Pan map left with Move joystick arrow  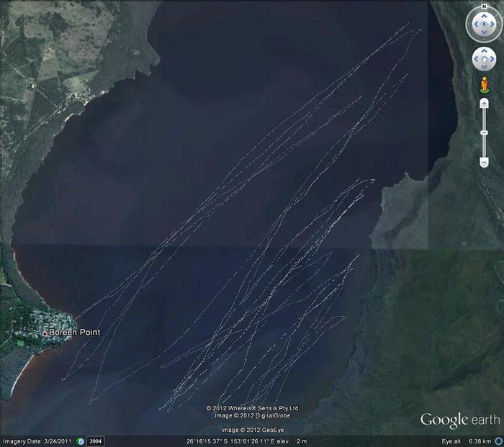click(x=476, y=59)
